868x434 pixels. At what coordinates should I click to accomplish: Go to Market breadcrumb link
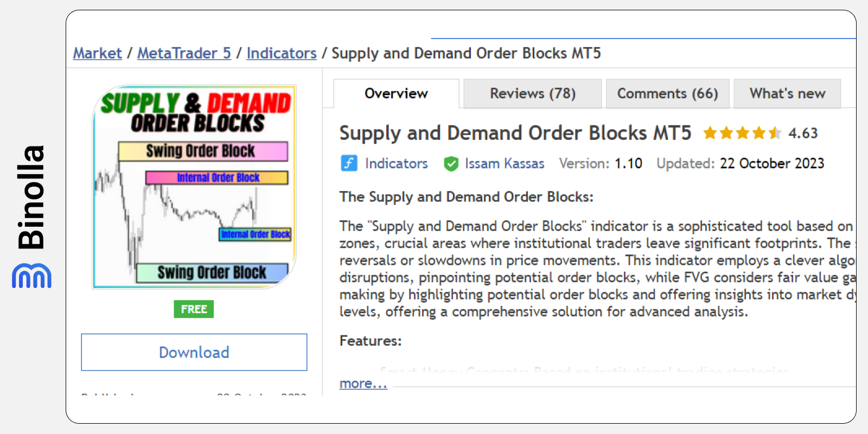click(x=98, y=53)
